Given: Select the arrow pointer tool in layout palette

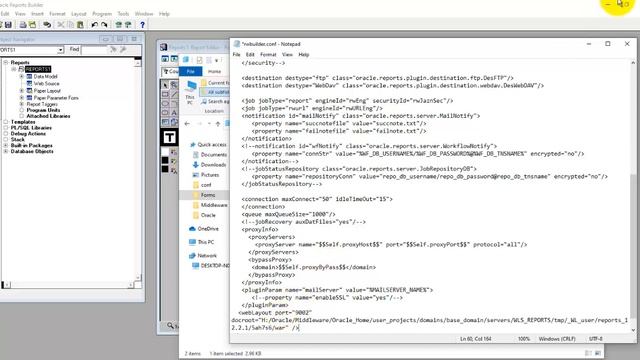Looking at the screenshot, I should click(x=165, y=85).
